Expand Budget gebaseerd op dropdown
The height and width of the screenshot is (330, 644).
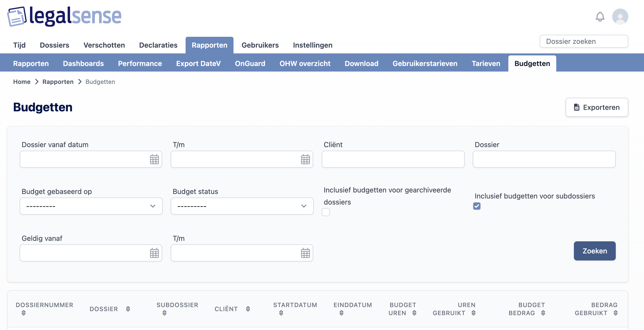(91, 206)
